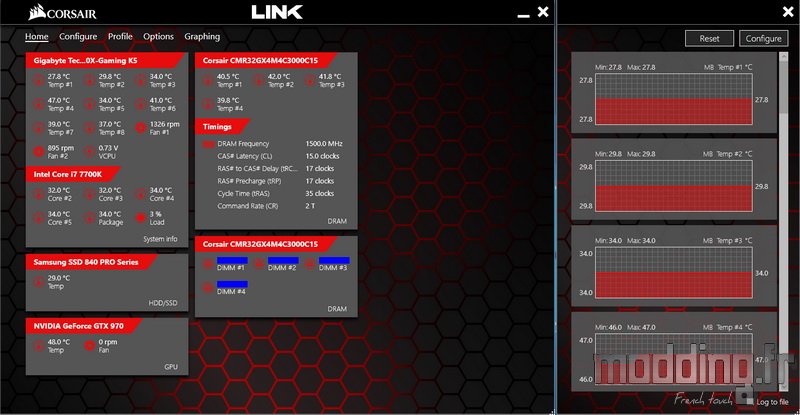Click Fan #2 895 rpm fan icon
The height and width of the screenshot is (415, 800).
point(38,152)
